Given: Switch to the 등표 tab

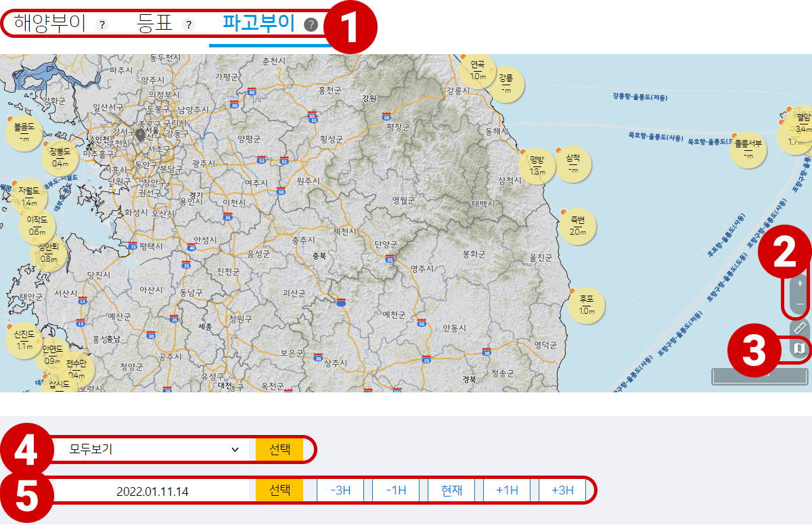Looking at the screenshot, I should [x=155, y=24].
